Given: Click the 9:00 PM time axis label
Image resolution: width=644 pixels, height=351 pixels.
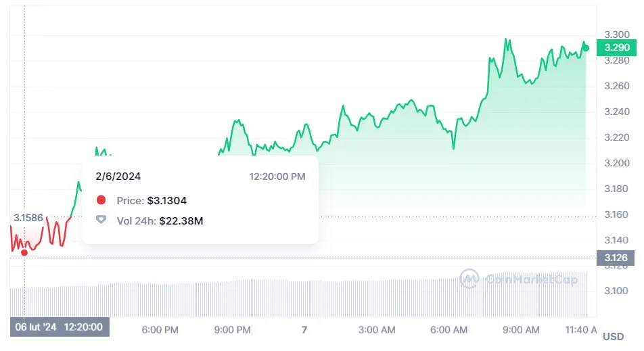Looking at the screenshot, I should click(233, 329).
